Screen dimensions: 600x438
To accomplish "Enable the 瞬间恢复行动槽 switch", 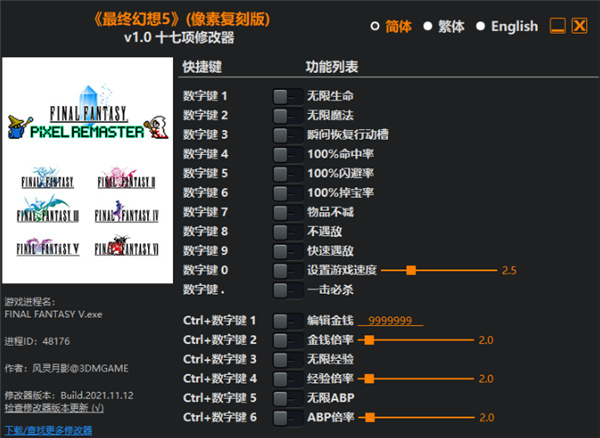I will 288,135.
